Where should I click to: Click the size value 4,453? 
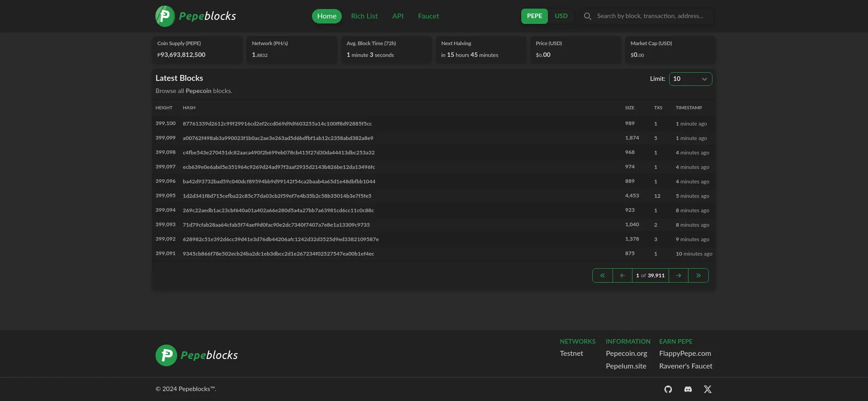(x=632, y=196)
